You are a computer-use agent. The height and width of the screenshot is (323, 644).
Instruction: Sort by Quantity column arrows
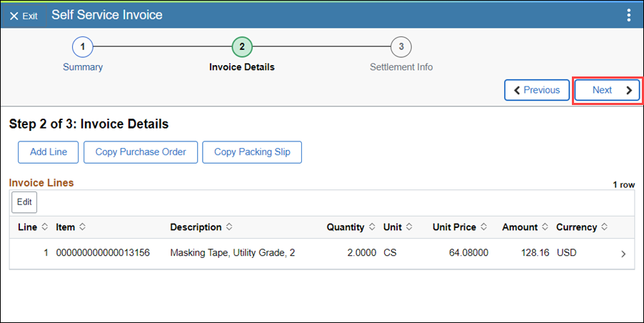372,227
